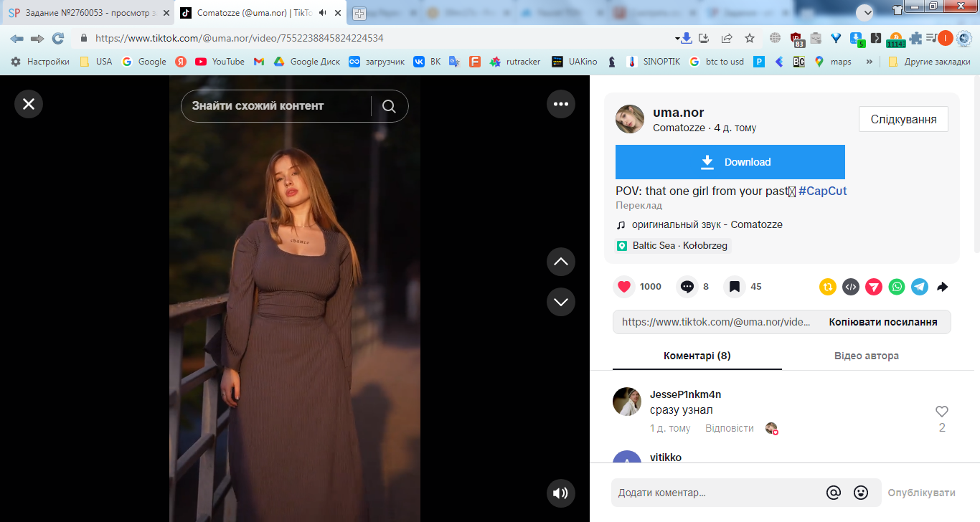Go to next video with down chevron
The width and height of the screenshot is (980, 522).
(561, 302)
